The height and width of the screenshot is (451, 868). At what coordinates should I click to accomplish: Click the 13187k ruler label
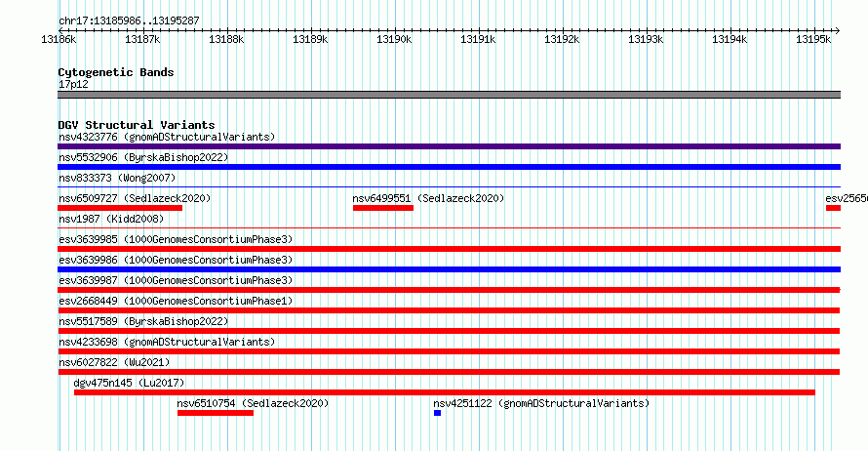(x=142, y=40)
